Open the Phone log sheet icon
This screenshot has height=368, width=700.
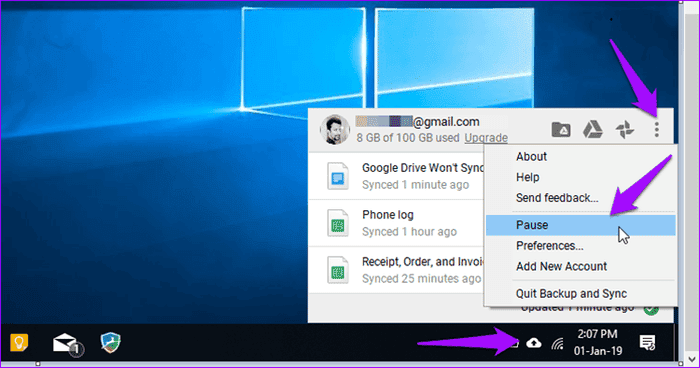[338, 223]
